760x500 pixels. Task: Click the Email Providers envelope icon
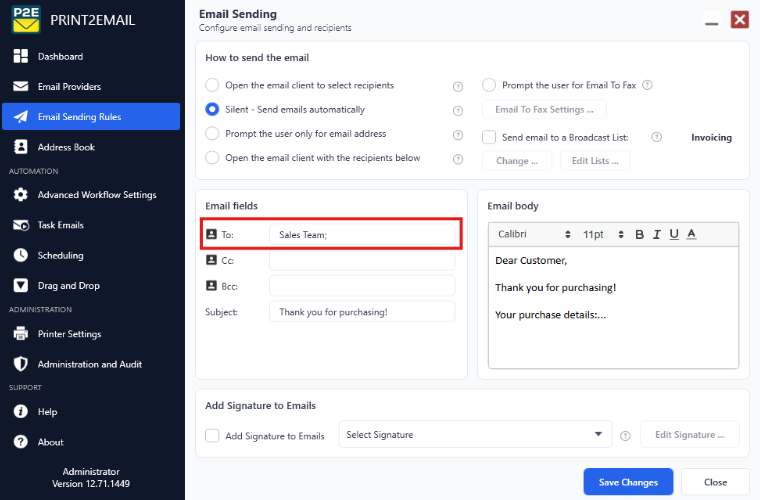[20, 86]
